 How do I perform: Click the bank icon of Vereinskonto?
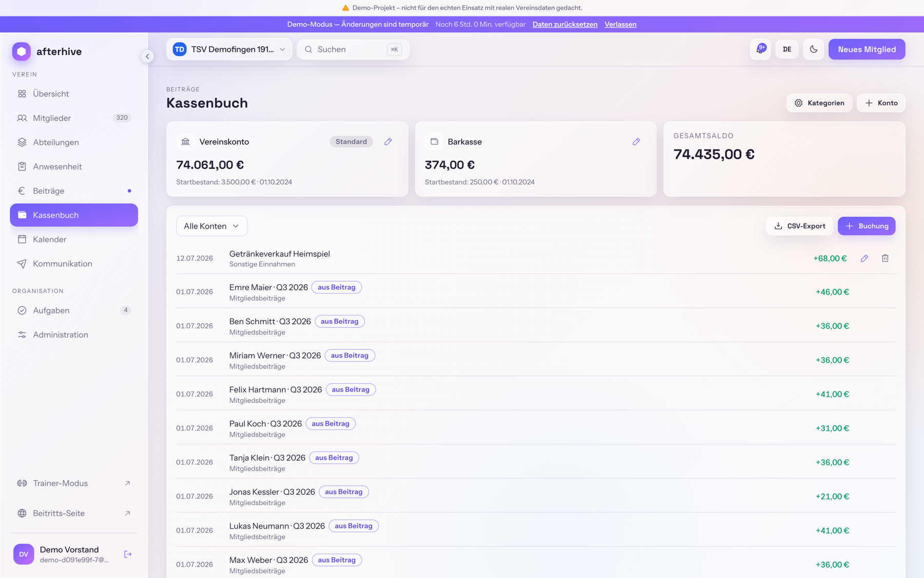tap(185, 141)
